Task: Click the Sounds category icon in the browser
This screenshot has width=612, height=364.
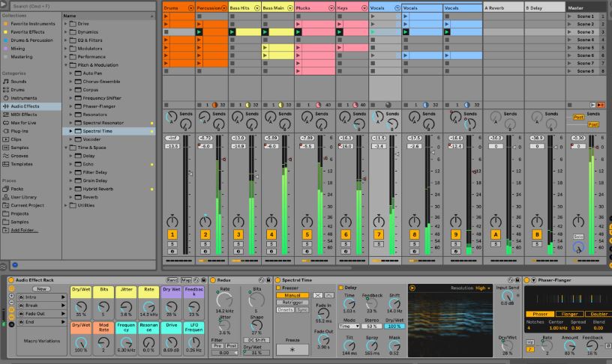Action: [x=6, y=82]
